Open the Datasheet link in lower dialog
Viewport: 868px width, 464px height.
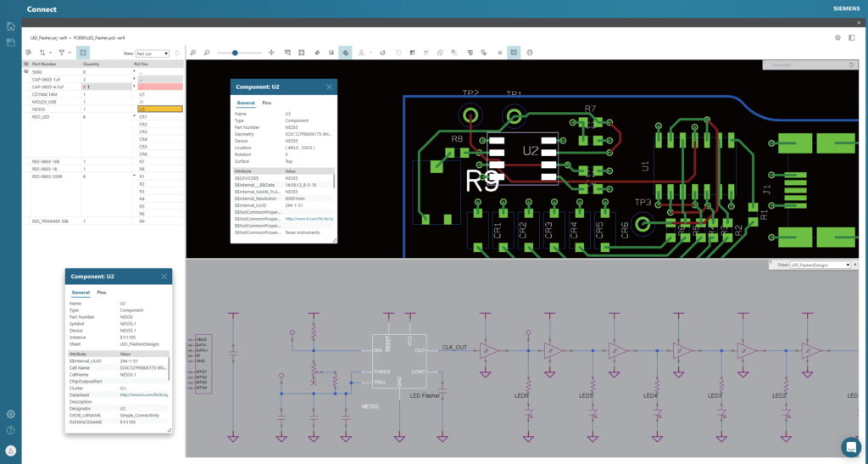coord(142,394)
